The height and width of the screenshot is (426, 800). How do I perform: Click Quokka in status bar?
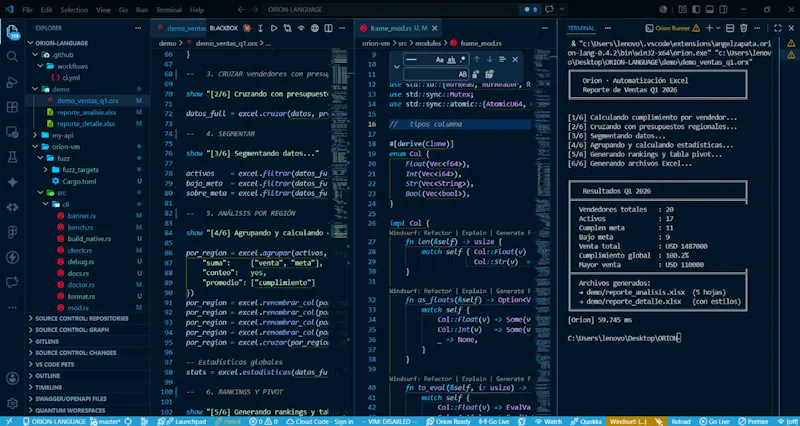tap(586, 421)
